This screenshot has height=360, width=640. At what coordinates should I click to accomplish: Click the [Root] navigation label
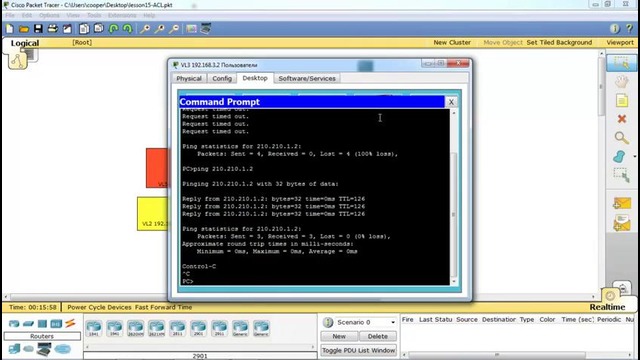coord(82,42)
